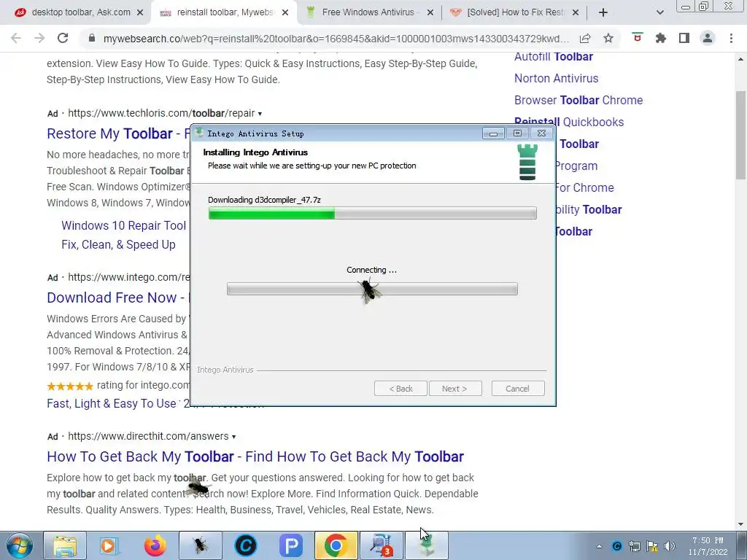Open the Windows Start orb
Viewport: 747px width, 560px height.
(20, 545)
